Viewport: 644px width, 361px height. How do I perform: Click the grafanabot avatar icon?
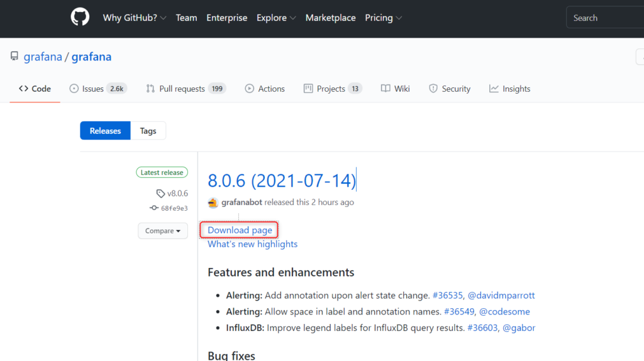[x=213, y=203]
